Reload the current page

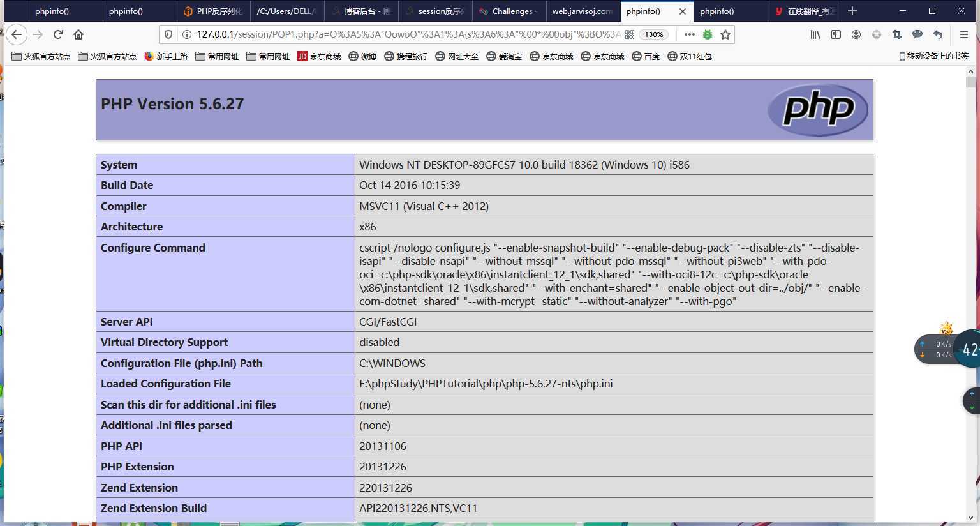58,34
